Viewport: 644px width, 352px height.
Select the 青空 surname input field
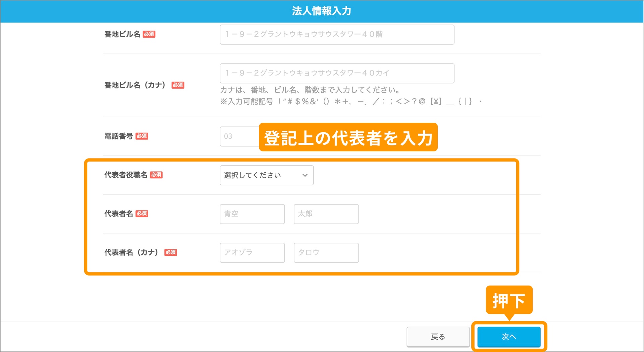pyautogui.click(x=252, y=214)
